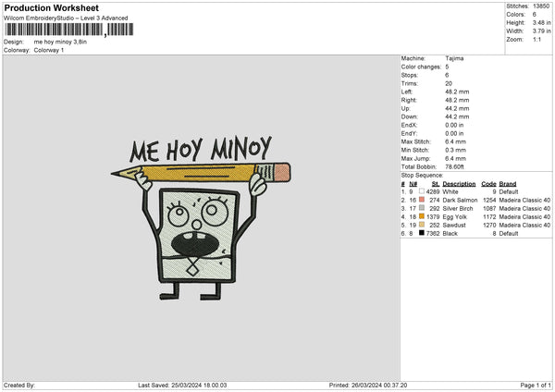The width and height of the screenshot is (555, 392).
Task: Click the 'Silver Birch' description text
Action: [458, 209]
